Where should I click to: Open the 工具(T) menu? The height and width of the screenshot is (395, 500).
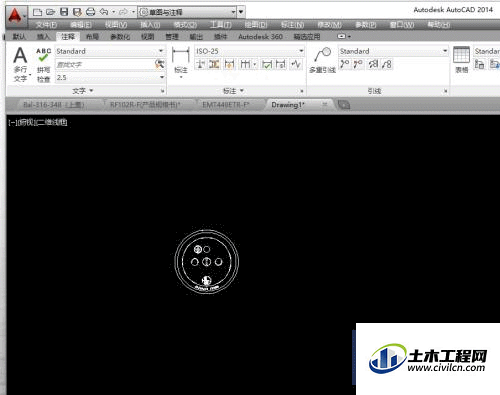click(221, 25)
